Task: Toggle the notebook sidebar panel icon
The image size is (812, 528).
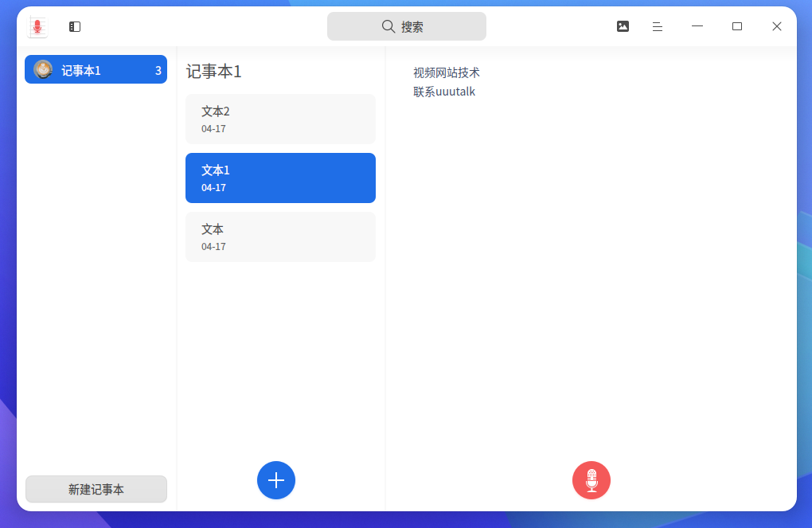Action: tap(75, 26)
